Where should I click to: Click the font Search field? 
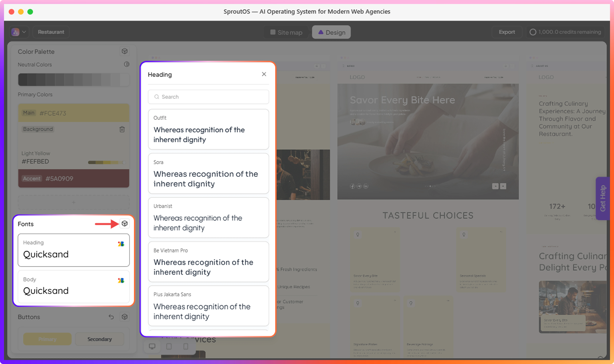[208, 97]
